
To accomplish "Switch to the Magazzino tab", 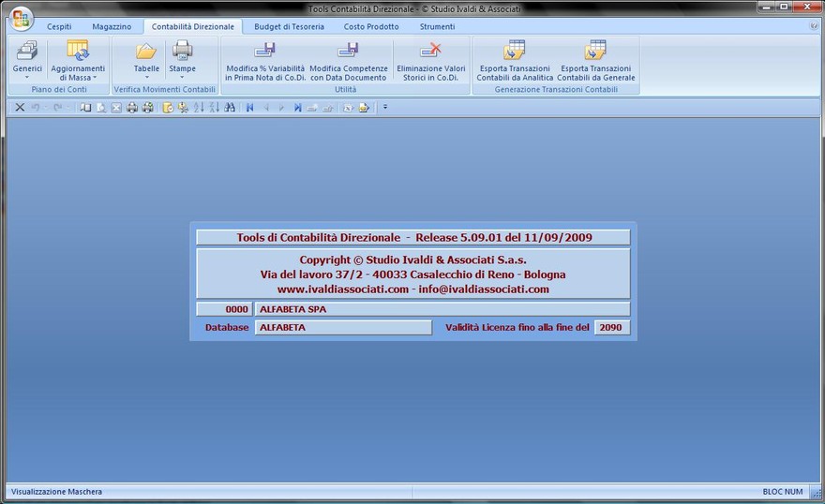I will pos(112,27).
